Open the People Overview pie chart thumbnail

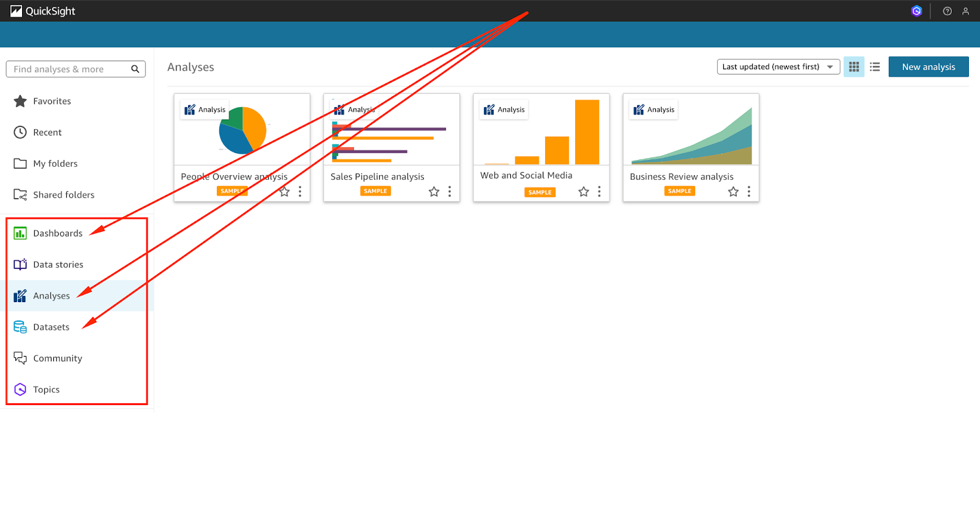(x=242, y=129)
